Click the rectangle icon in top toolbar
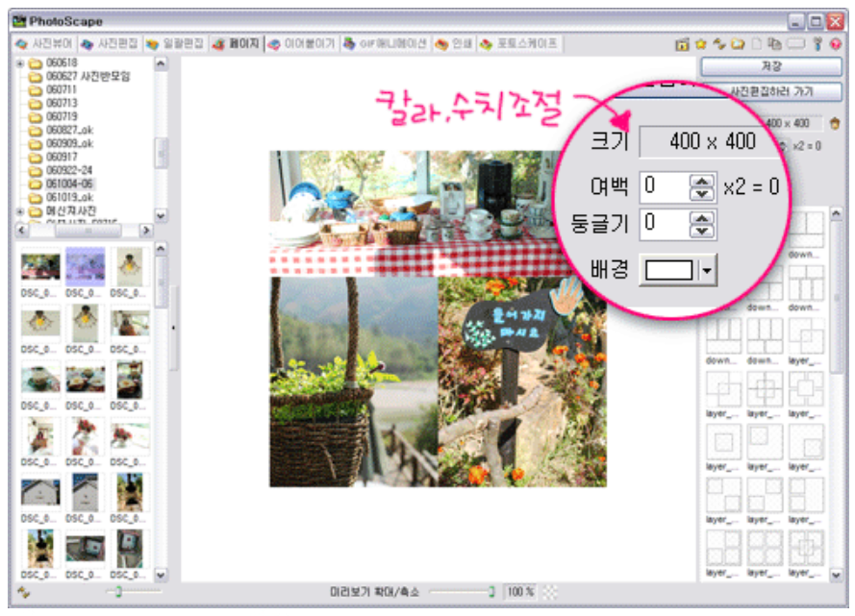The image size is (855, 616). pyautogui.click(x=795, y=43)
